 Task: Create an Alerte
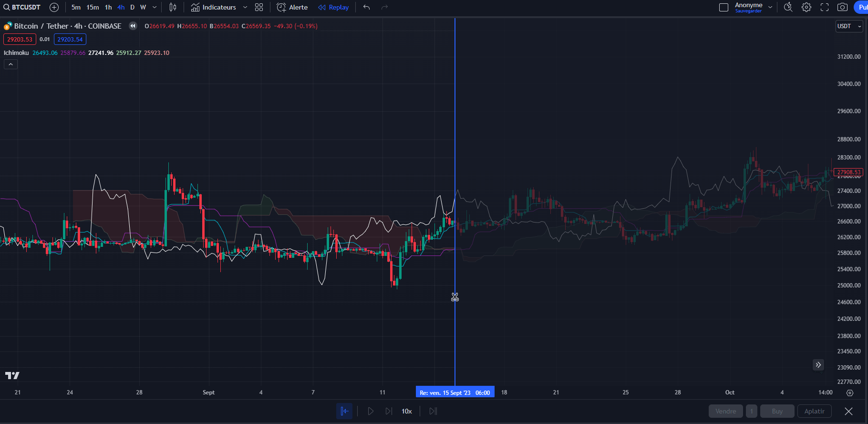[292, 7]
